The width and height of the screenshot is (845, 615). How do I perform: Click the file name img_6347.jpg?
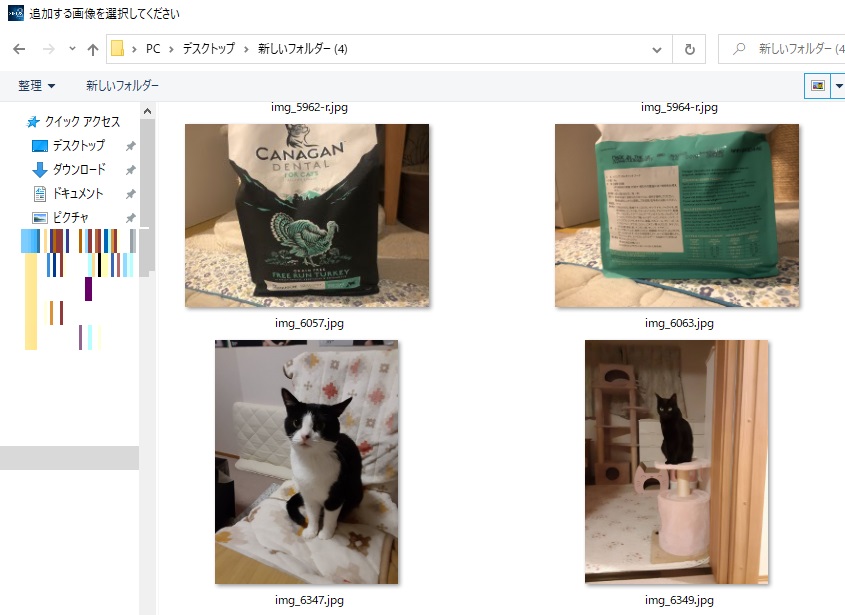(x=309, y=600)
